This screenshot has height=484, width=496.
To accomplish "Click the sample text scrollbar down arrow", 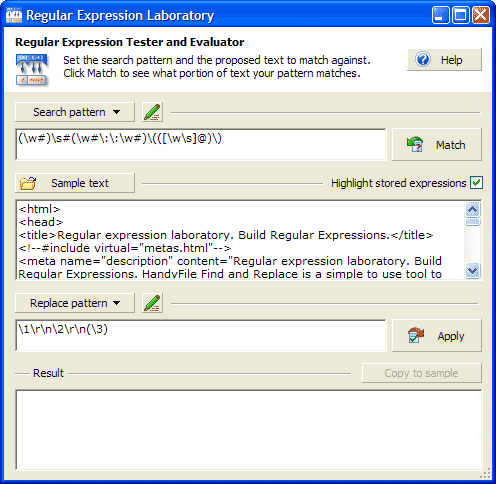I will click(x=473, y=270).
